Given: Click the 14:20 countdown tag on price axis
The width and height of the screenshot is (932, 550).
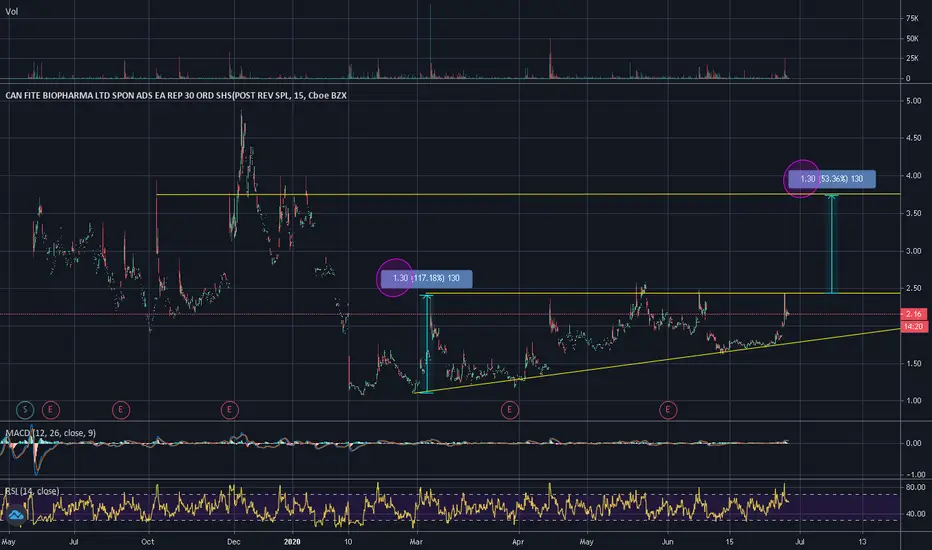Looking at the screenshot, I should click(x=914, y=326).
